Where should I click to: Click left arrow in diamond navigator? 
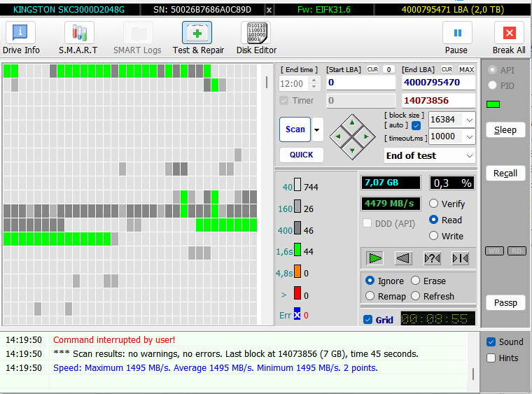338,136
